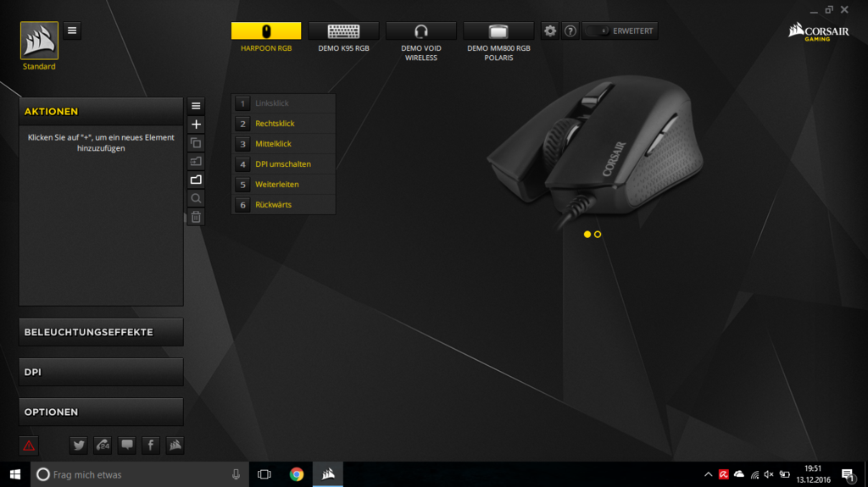
Task: Open Task View in the taskbar
Action: click(x=264, y=474)
